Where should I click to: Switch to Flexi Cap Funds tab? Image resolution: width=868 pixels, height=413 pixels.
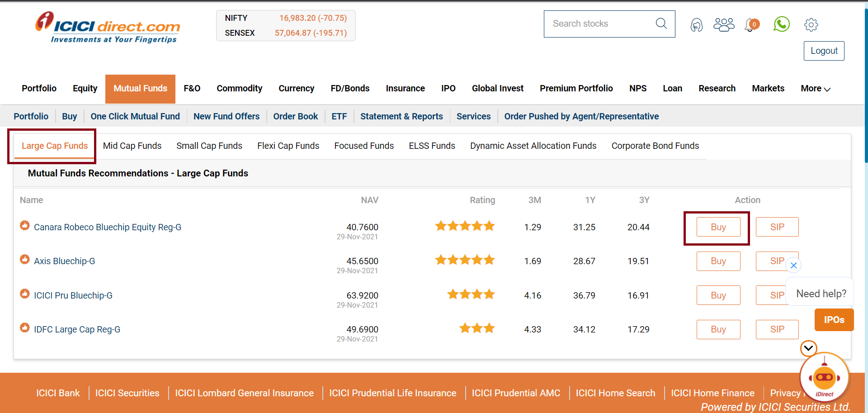click(288, 146)
